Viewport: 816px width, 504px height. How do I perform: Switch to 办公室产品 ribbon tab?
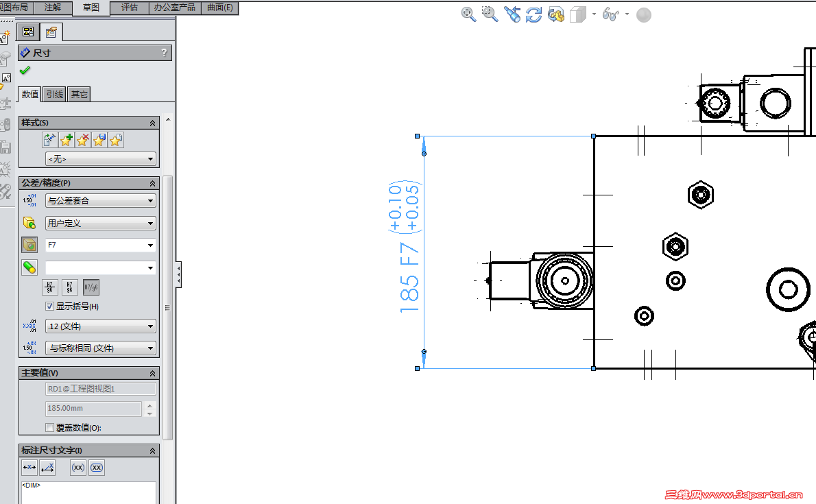[x=174, y=8]
